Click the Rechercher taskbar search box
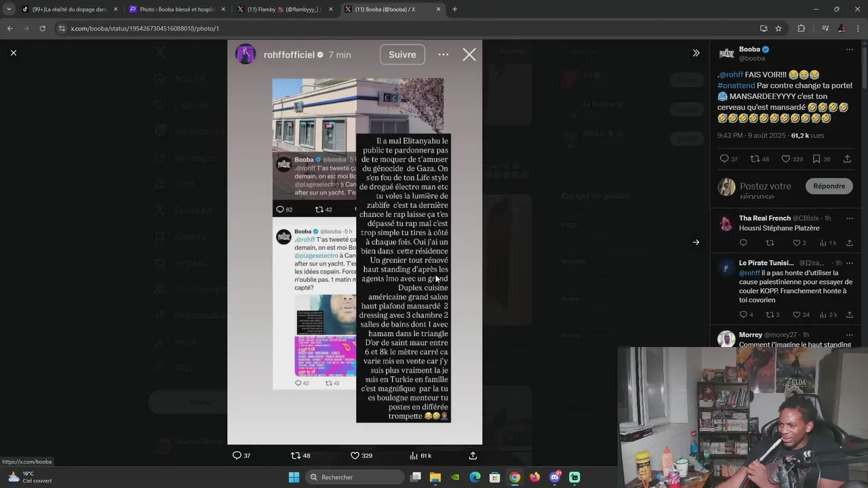The height and width of the screenshot is (488, 868). 354,477
